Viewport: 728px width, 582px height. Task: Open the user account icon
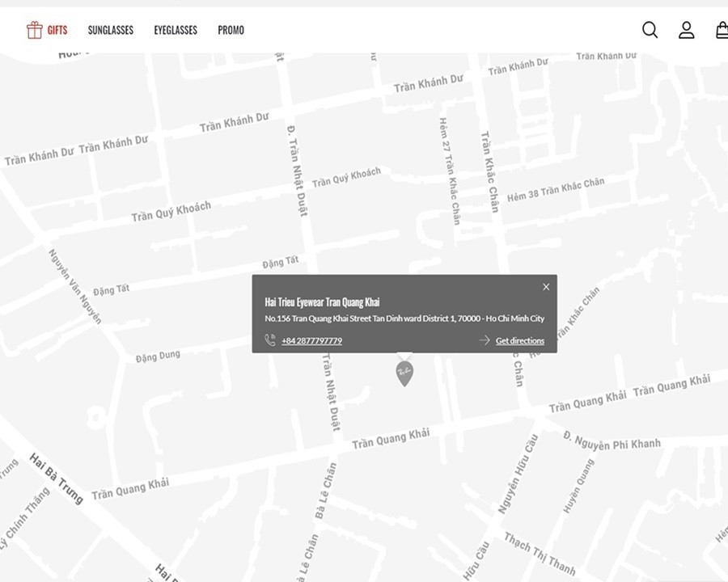[686, 30]
